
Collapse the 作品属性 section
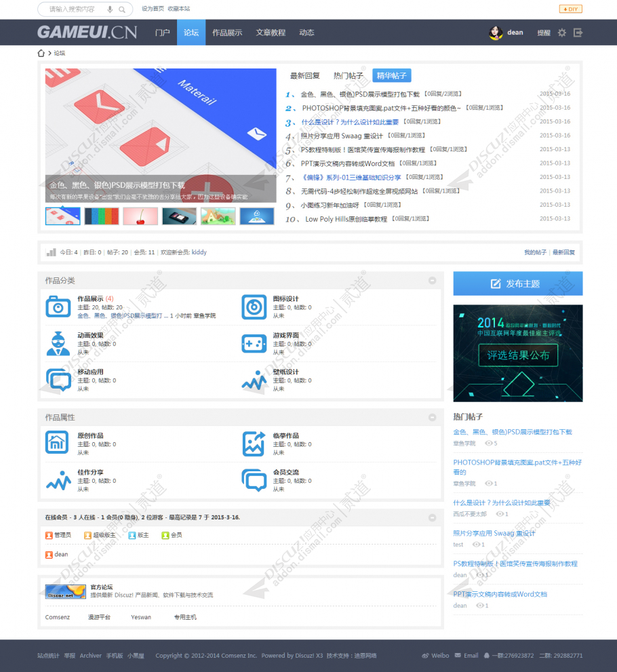[x=433, y=417]
